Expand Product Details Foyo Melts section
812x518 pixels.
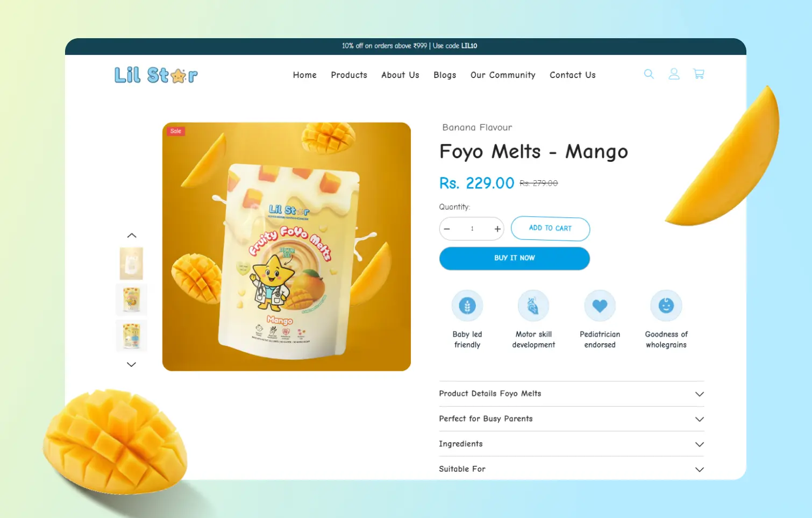click(572, 394)
